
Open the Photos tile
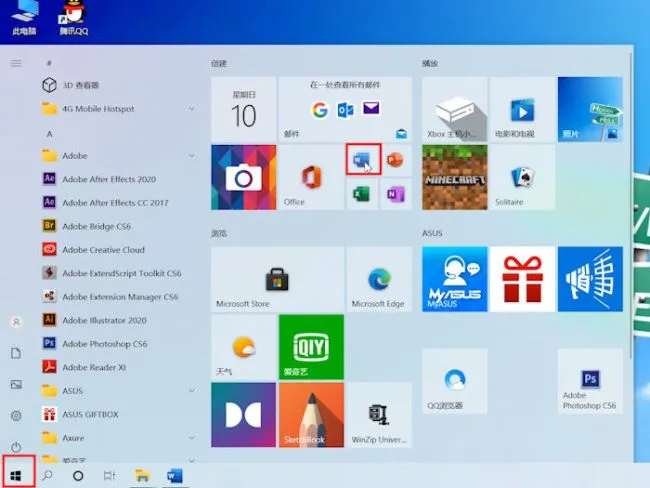pyautogui.click(x=590, y=109)
